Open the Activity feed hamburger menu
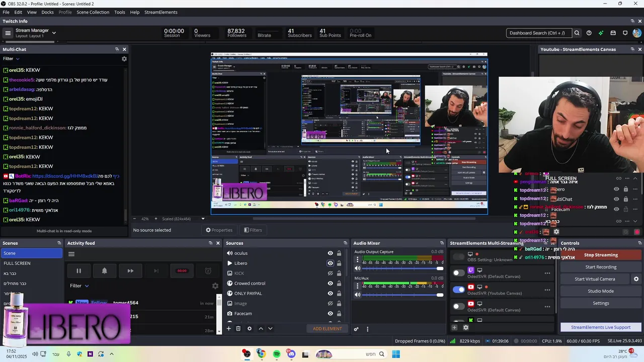644x362 pixels. (71, 254)
